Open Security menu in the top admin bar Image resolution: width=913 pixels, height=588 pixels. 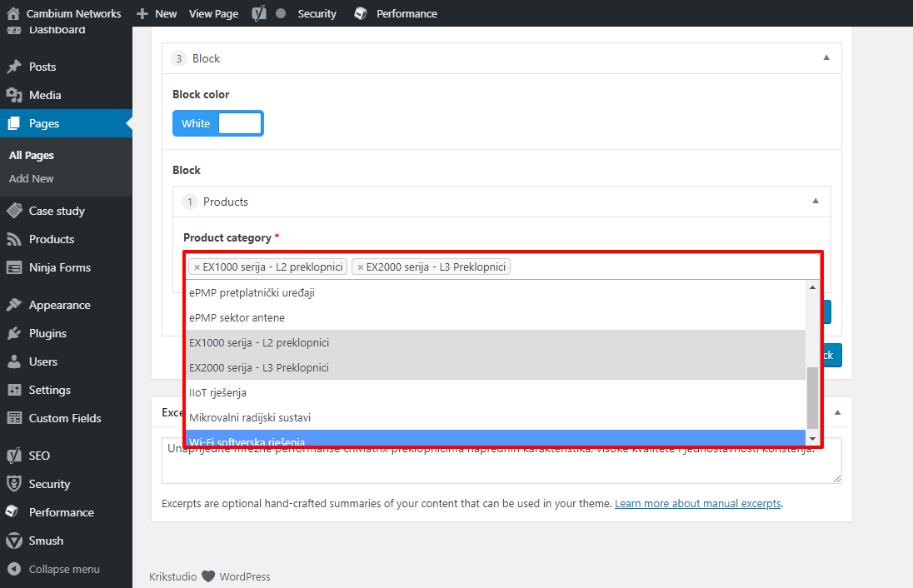pyautogui.click(x=317, y=13)
